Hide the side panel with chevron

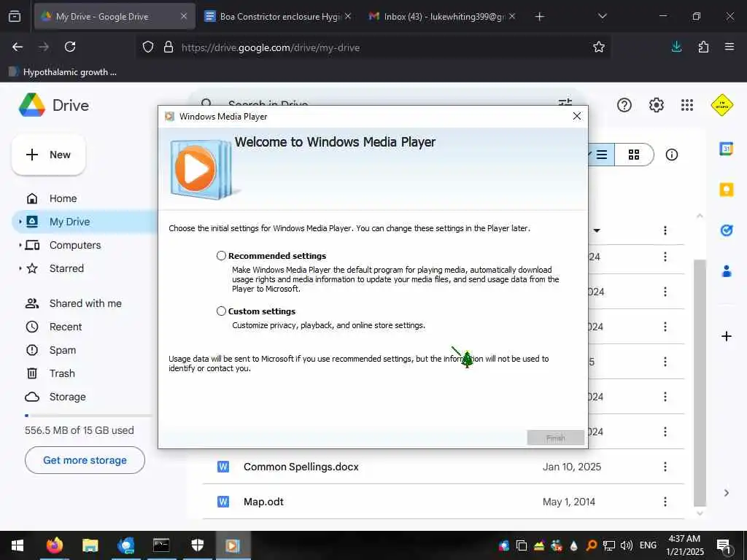pyautogui.click(x=726, y=493)
